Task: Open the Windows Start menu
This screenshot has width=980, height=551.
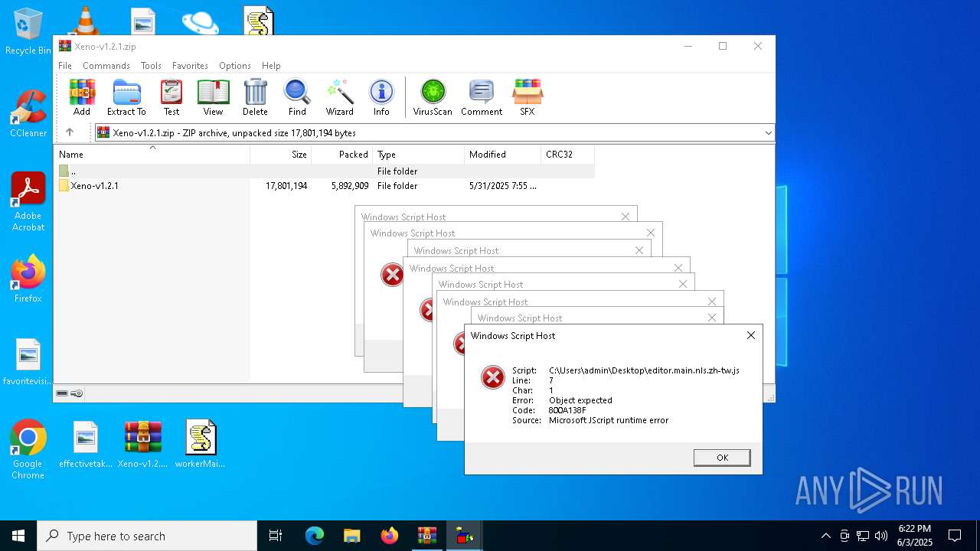Action: [x=18, y=536]
